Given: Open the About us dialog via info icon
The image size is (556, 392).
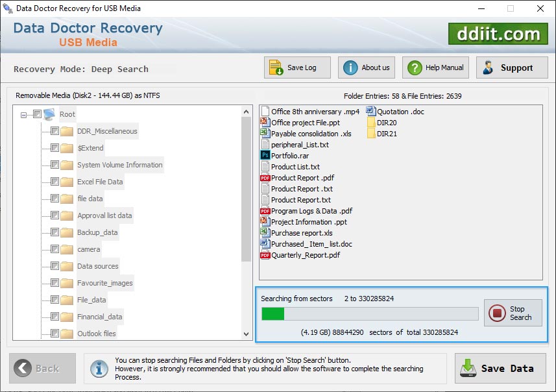Looking at the screenshot, I should 349,67.
